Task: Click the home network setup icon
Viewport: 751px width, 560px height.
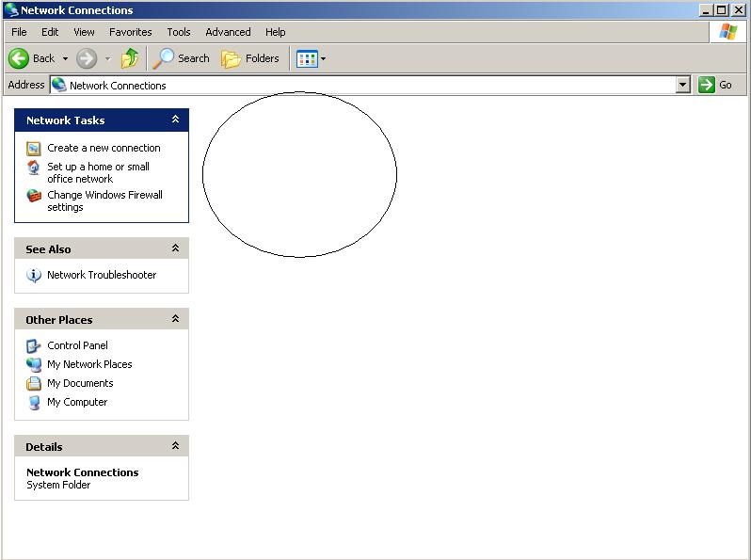Action: click(34, 168)
